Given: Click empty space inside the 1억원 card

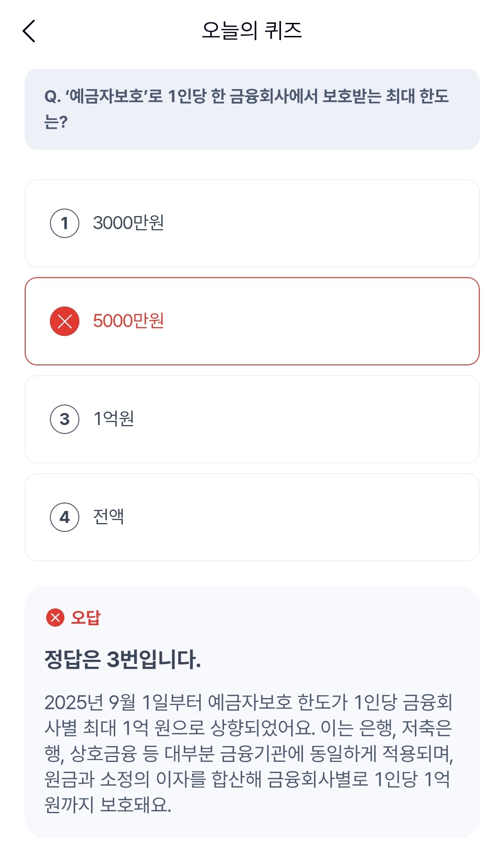Looking at the screenshot, I should pyautogui.click(x=327, y=419).
